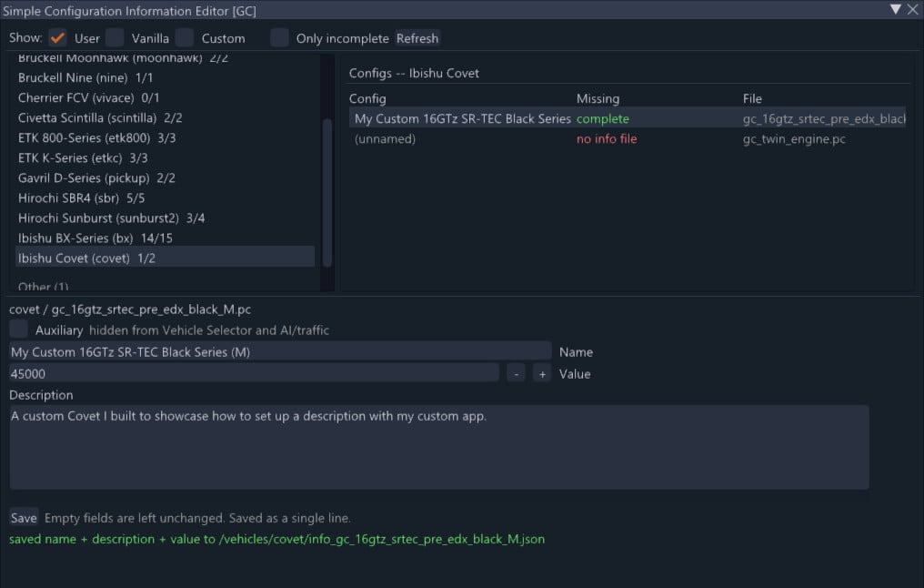Decrease Value with the minus button
This screenshot has height=588, width=924.
tap(517, 374)
